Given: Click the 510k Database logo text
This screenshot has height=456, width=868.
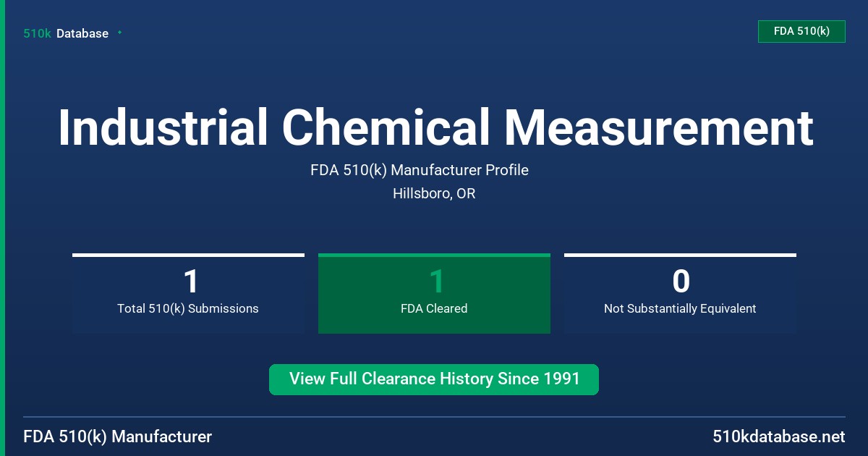Looking at the screenshot, I should (66, 33).
